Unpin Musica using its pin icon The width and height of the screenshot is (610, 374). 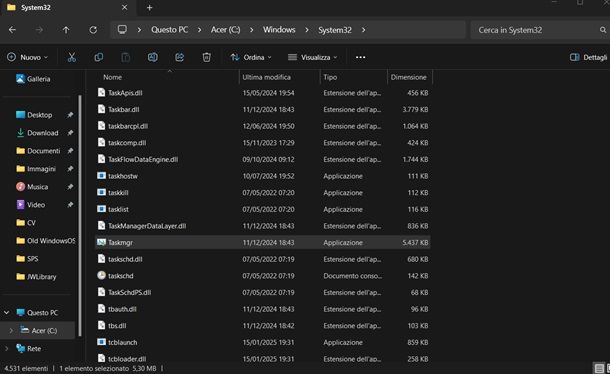pyautogui.click(x=70, y=187)
